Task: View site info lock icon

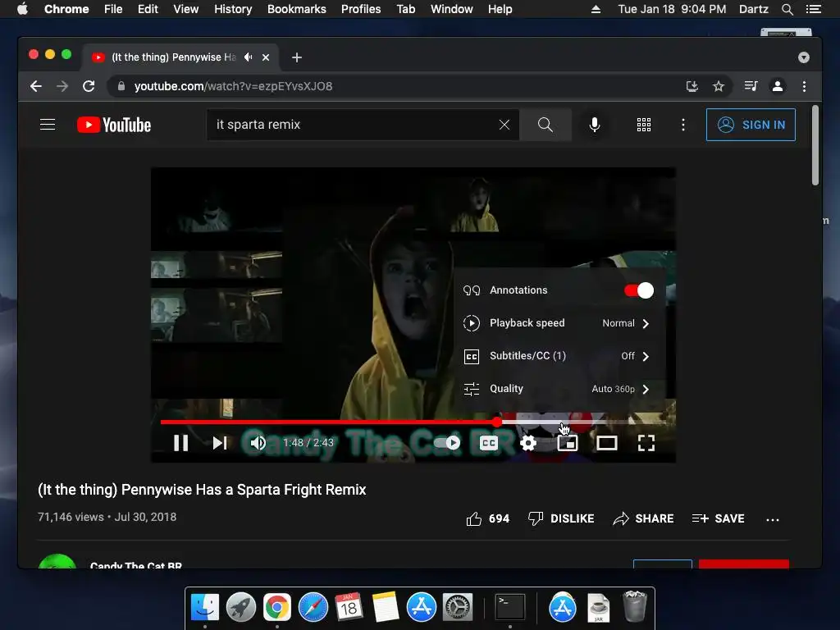Action: pos(121,86)
